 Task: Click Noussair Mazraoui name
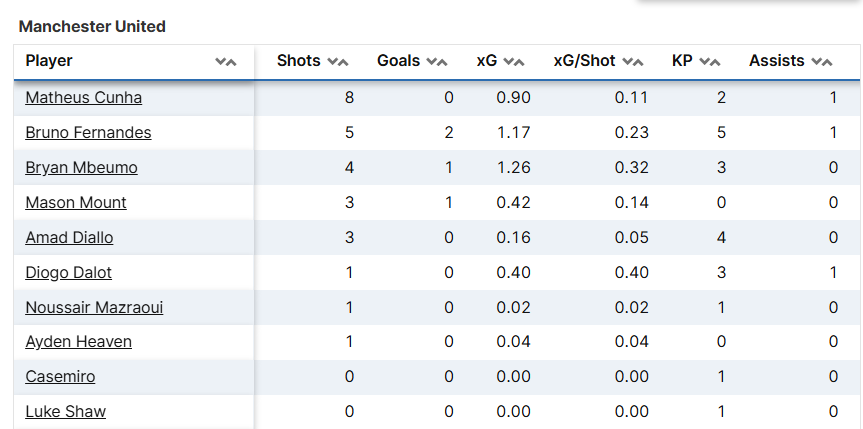[x=94, y=308]
